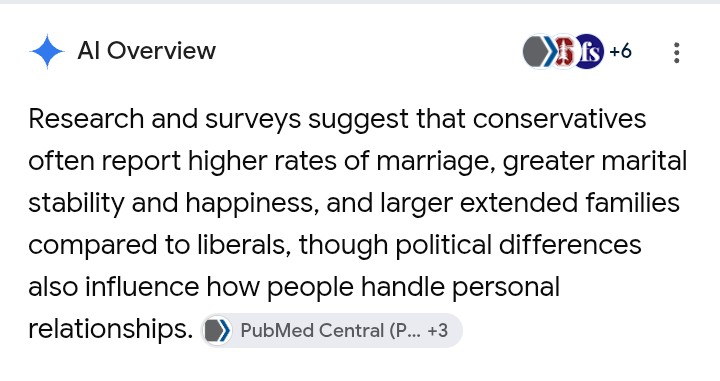This screenshot has width=720, height=381.
Task: Click 'marital' at the second line's end
Action: [644, 161]
